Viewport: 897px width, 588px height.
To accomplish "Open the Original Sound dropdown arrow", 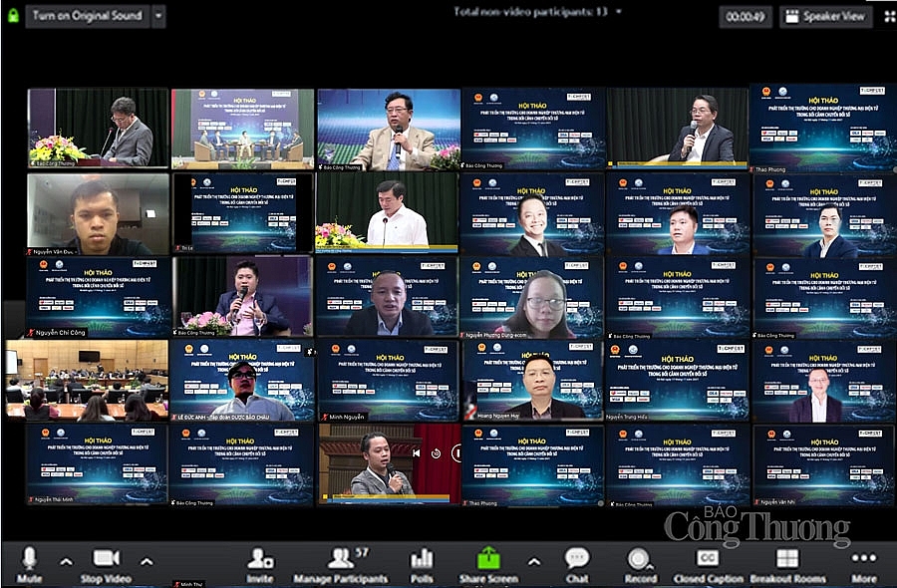I will 158,16.
